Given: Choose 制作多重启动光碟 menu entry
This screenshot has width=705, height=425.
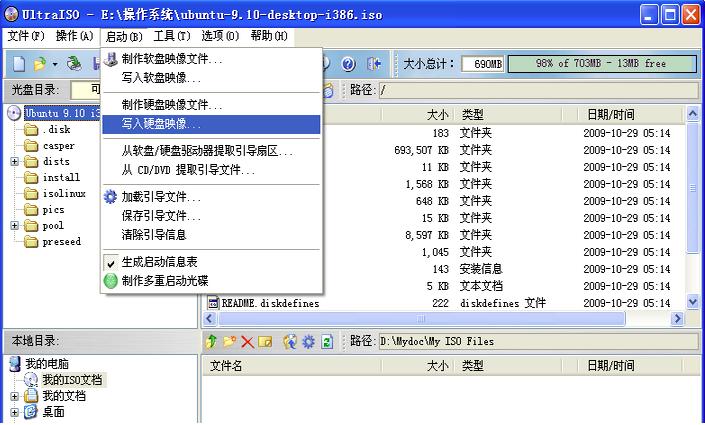Looking at the screenshot, I should tap(211, 281).
